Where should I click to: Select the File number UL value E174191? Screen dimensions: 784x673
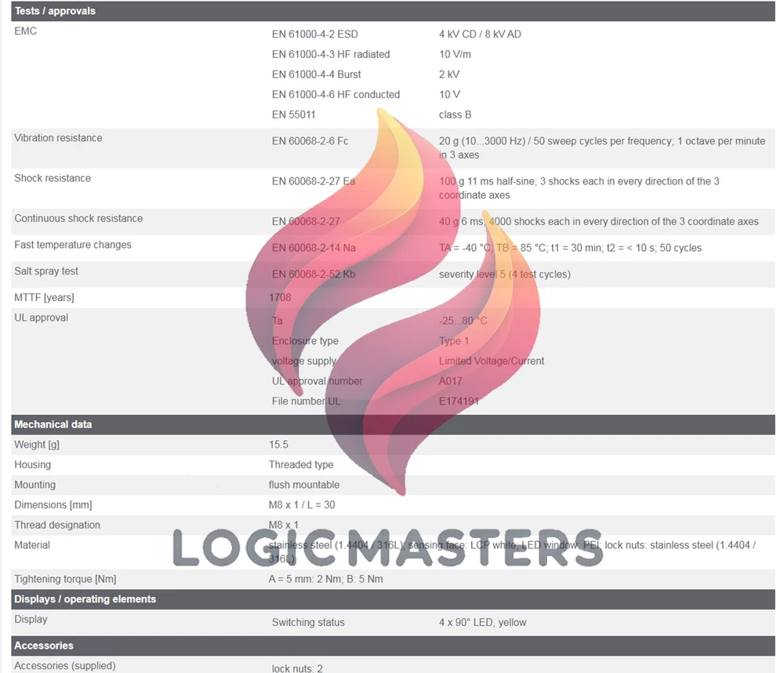(459, 402)
